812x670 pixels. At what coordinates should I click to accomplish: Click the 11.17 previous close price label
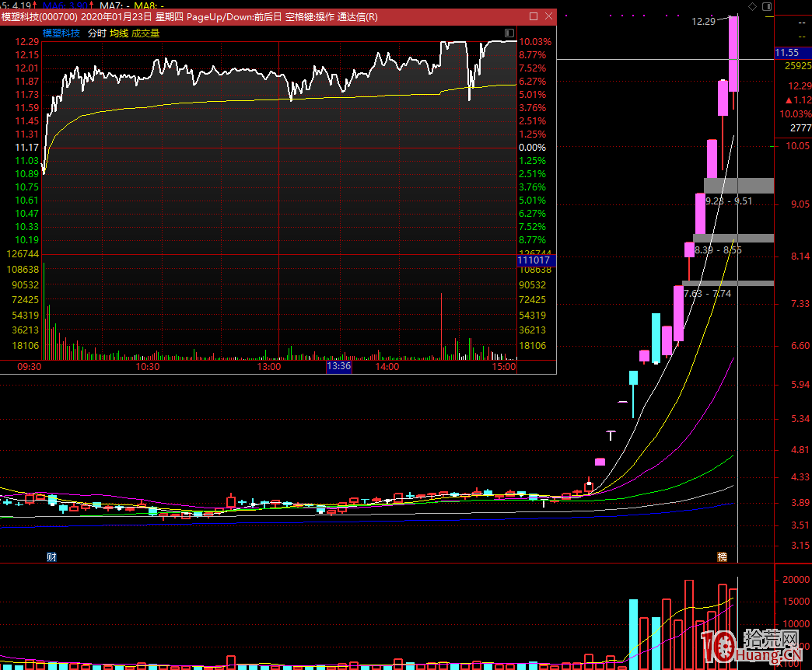point(27,148)
